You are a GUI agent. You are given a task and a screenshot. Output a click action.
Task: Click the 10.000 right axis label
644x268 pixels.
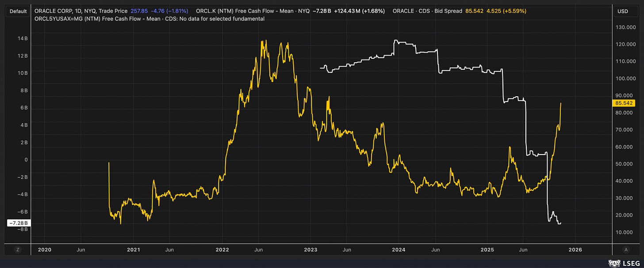point(625,232)
